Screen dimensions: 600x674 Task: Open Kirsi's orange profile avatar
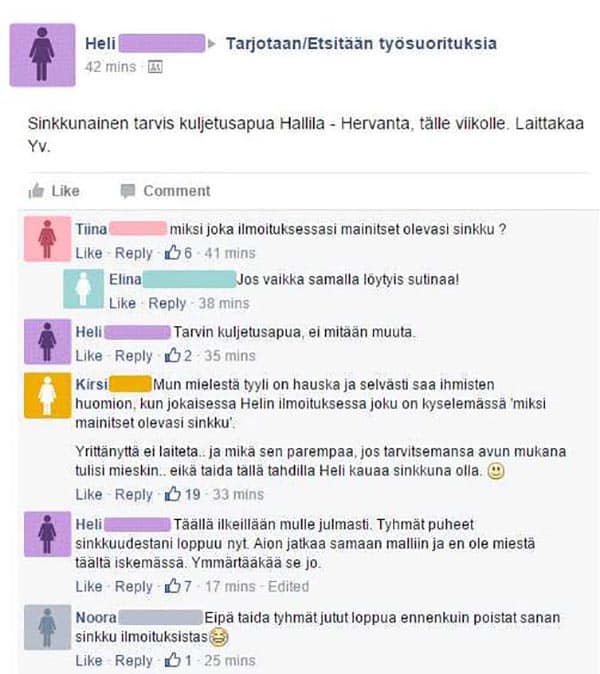click(x=47, y=396)
